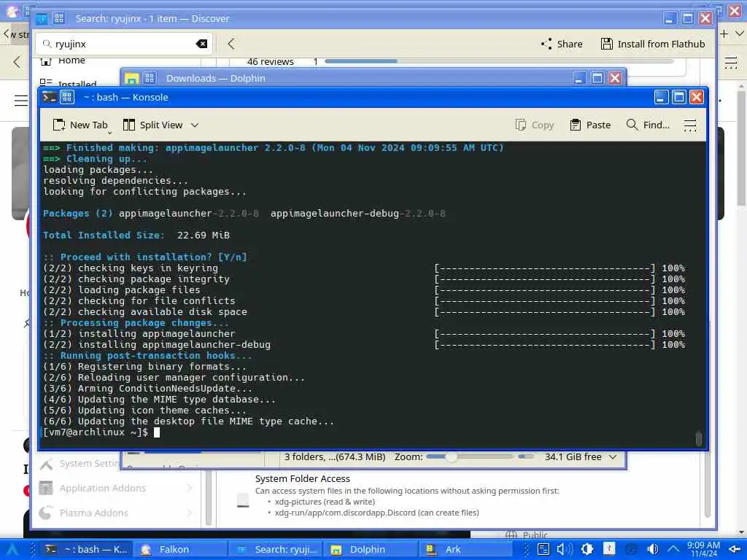Click the Discover review rating progress bar
The image size is (747, 560).
click(x=499, y=61)
